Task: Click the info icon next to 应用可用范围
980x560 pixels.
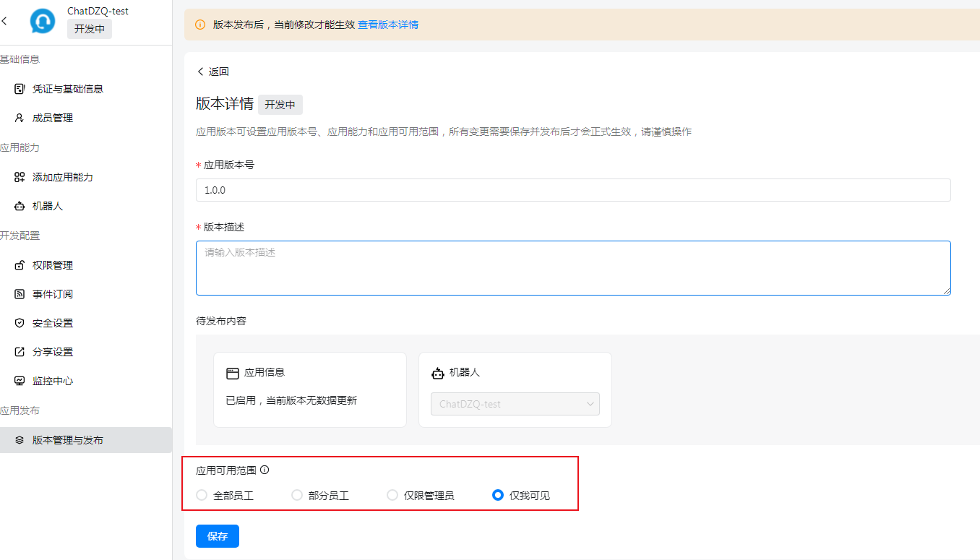Action: pyautogui.click(x=265, y=470)
